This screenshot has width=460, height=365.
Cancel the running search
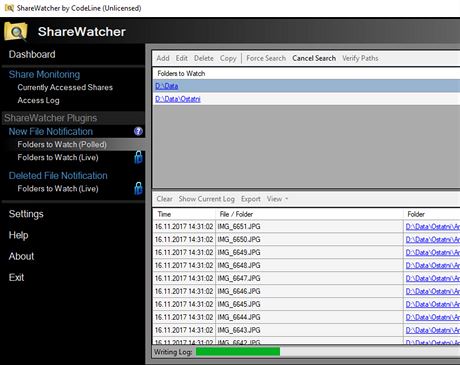pyautogui.click(x=314, y=58)
